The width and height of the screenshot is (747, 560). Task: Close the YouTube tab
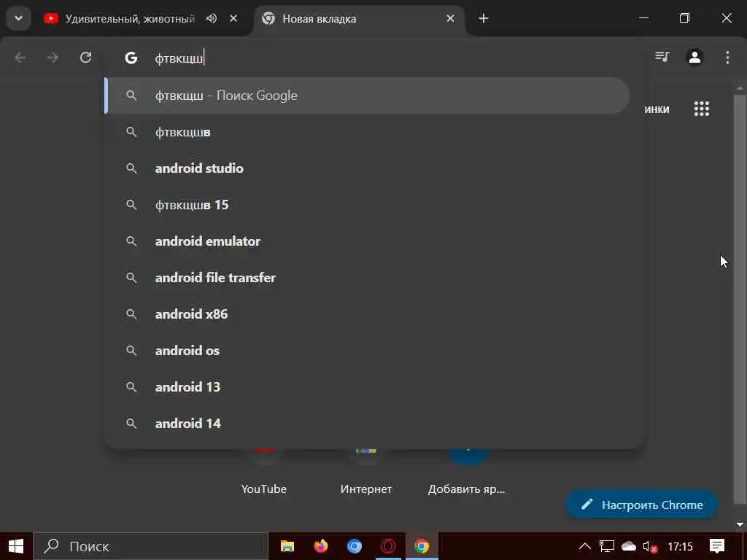click(x=233, y=18)
